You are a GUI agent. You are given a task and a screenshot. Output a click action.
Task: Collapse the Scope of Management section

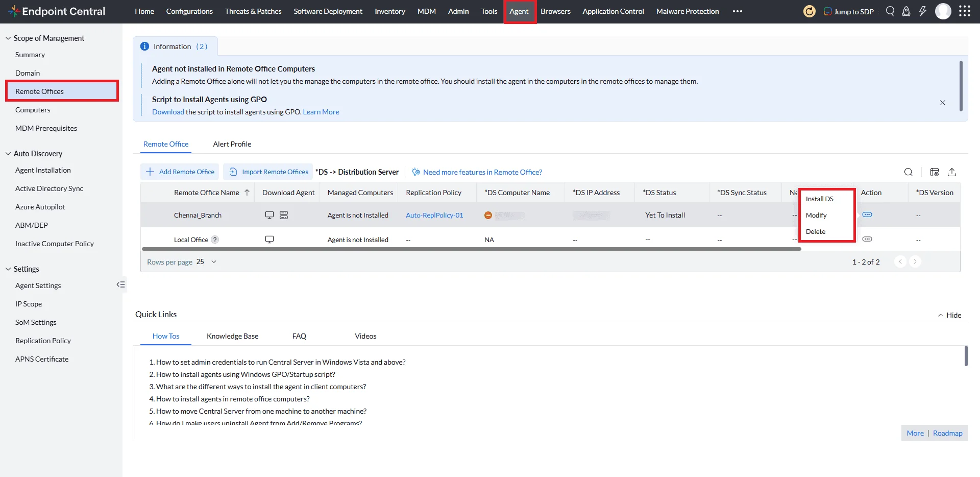[x=8, y=38]
